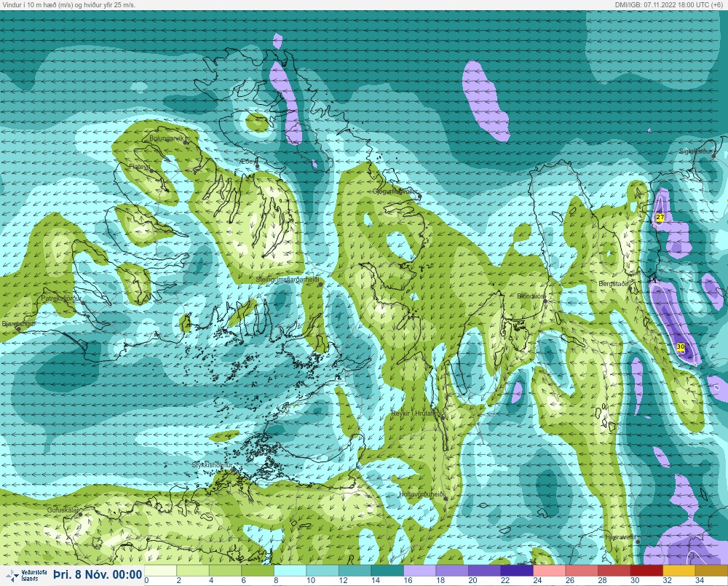Pick the 30–32 m/s dark red swatch
Screen dimensions: 728x586
(x=646, y=571)
